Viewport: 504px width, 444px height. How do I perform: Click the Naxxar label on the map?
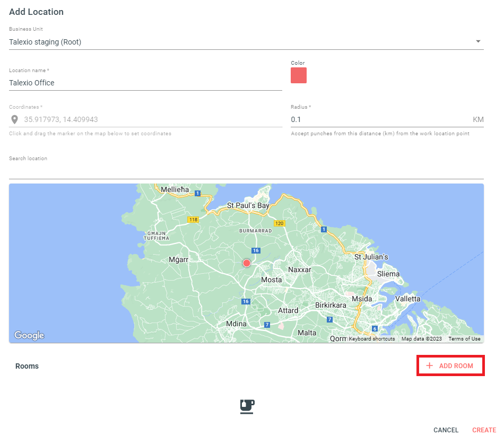300,270
